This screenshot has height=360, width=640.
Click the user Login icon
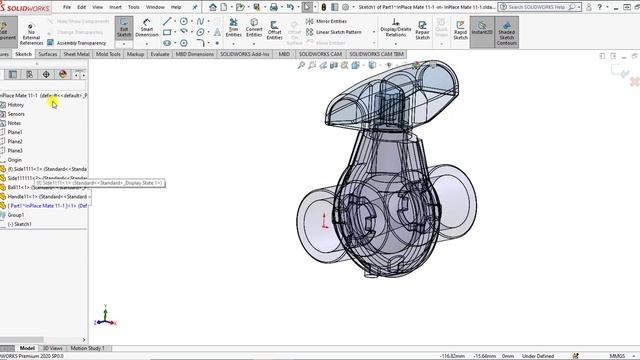(x=589, y=7)
